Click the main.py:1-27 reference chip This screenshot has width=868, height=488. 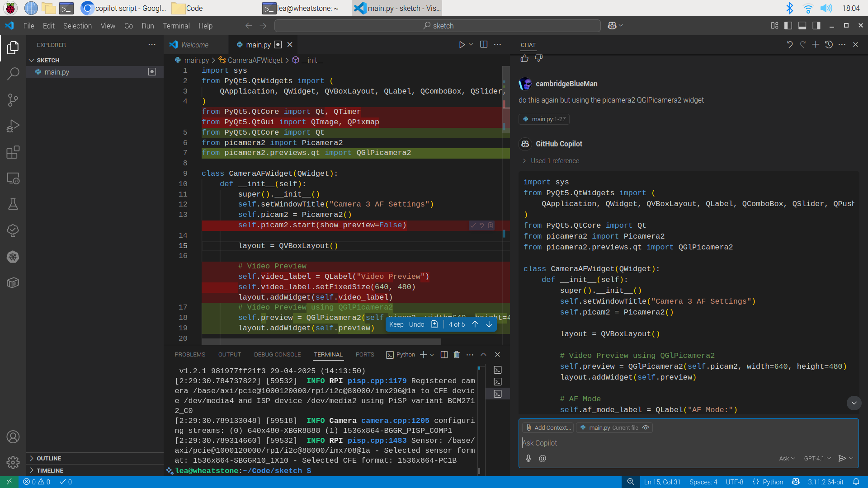544,119
